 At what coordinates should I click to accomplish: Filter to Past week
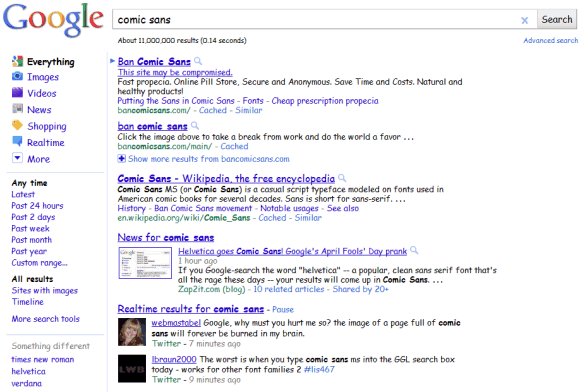coord(30,229)
